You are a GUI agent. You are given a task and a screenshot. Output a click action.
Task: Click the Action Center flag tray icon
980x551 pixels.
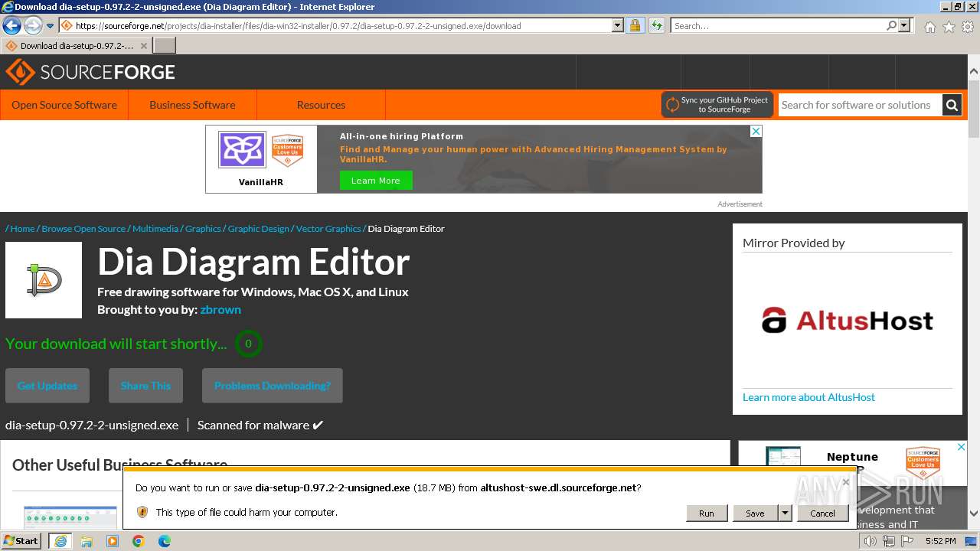point(906,541)
